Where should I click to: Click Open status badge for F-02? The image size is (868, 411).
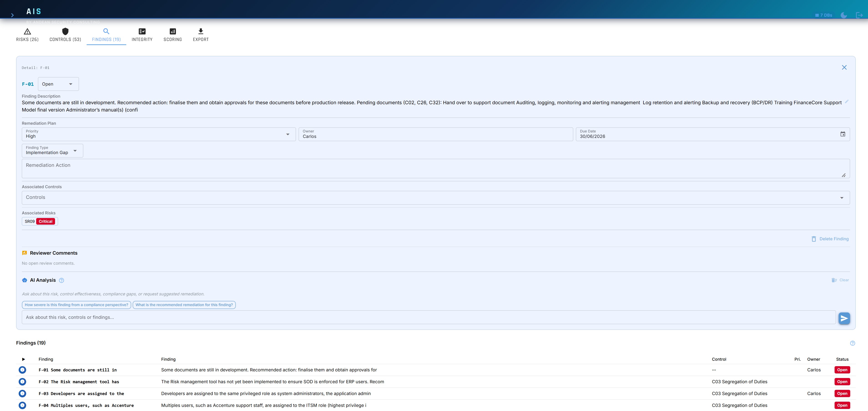(x=842, y=382)
